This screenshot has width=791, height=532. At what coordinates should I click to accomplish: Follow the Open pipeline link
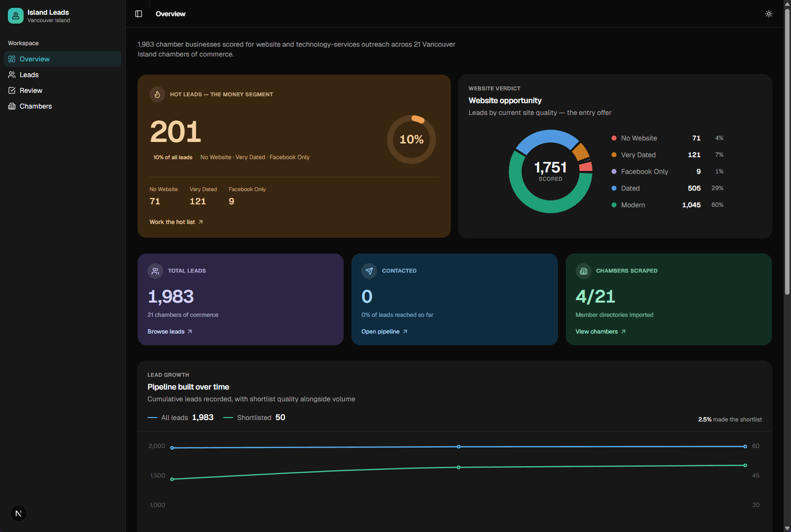coord(384,332)
